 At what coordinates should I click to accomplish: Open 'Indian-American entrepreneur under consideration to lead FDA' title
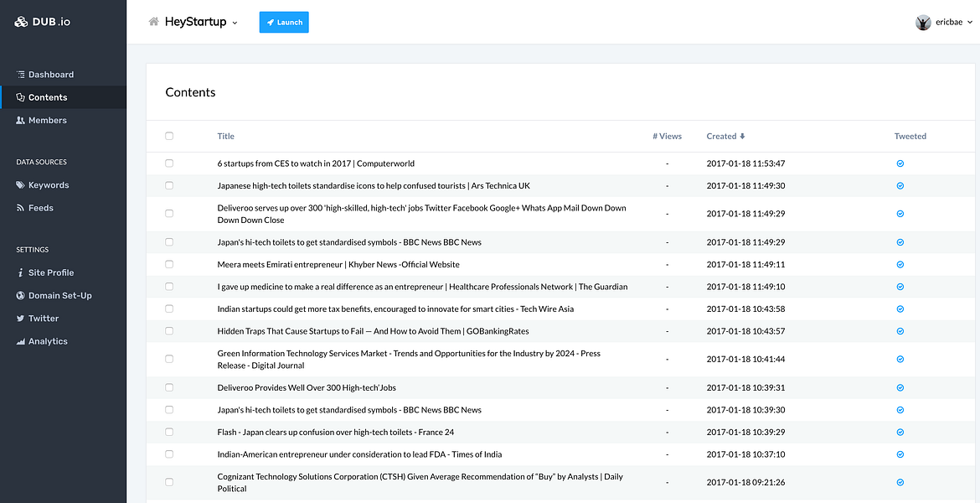pos(359,454)
